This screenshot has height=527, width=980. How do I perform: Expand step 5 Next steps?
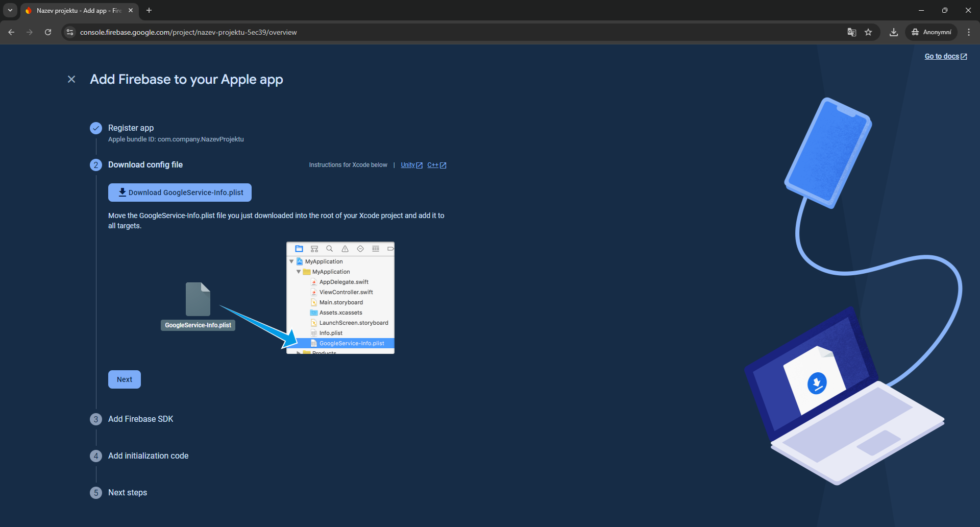click(x=128, y=492)
